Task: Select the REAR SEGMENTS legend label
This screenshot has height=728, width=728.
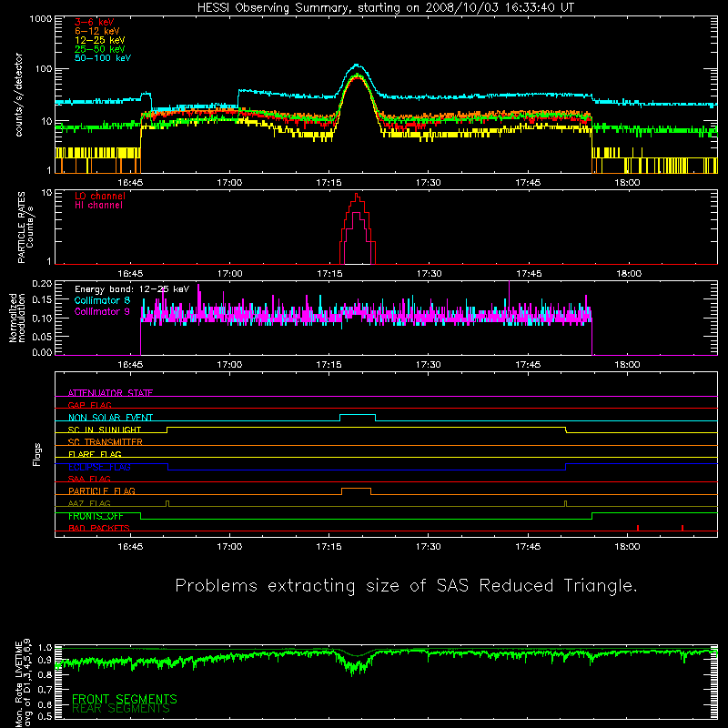Action: tap(121, 709)
